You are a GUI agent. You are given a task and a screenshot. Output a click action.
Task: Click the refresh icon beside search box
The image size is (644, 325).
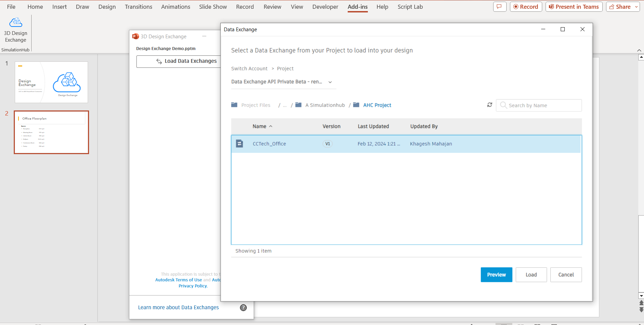[489, 105]
